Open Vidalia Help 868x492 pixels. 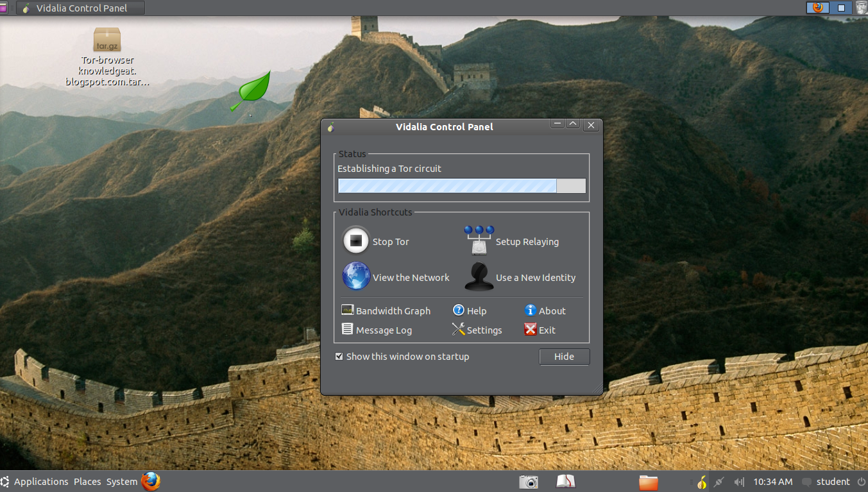point(470,310)
